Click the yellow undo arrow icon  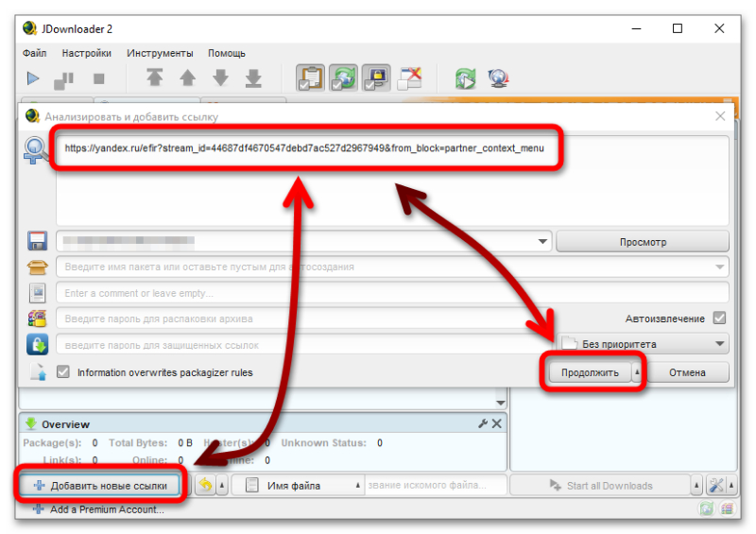coord(205,485)
